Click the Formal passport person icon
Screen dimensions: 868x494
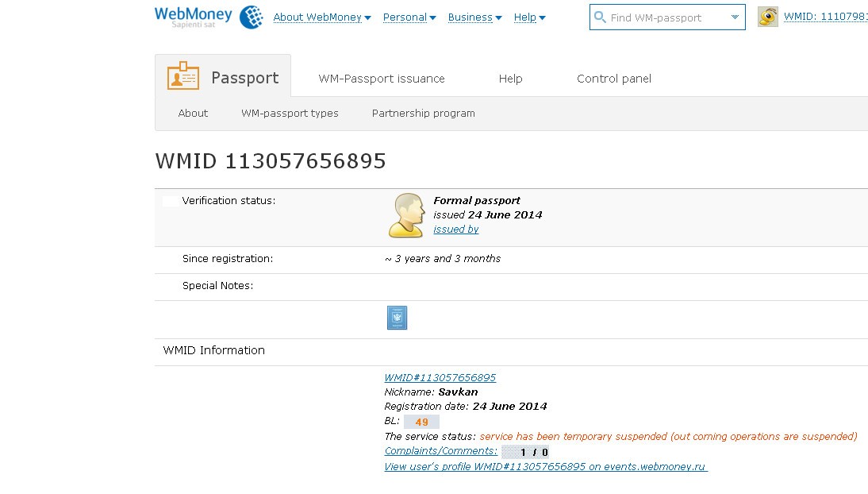[405, 215]
